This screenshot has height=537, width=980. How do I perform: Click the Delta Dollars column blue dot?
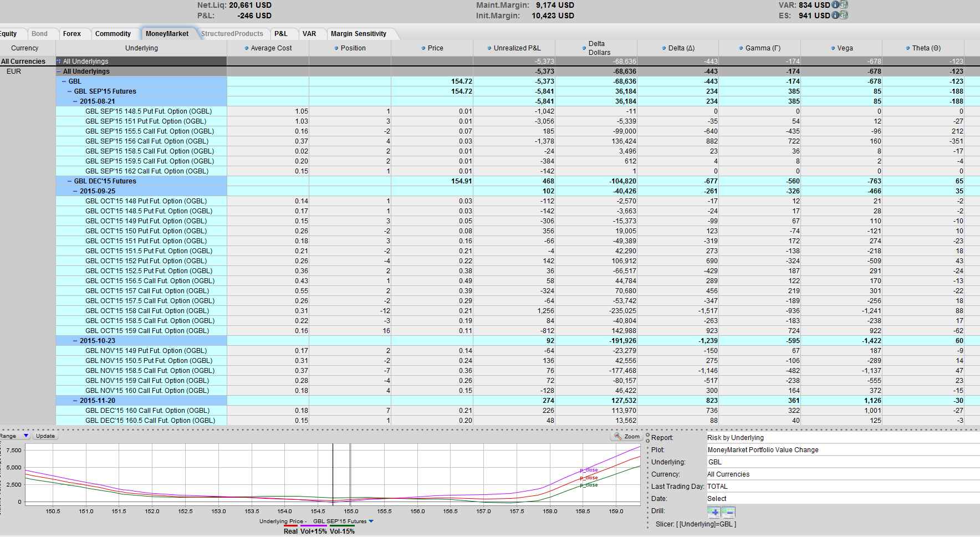click(x=584, y=48)
